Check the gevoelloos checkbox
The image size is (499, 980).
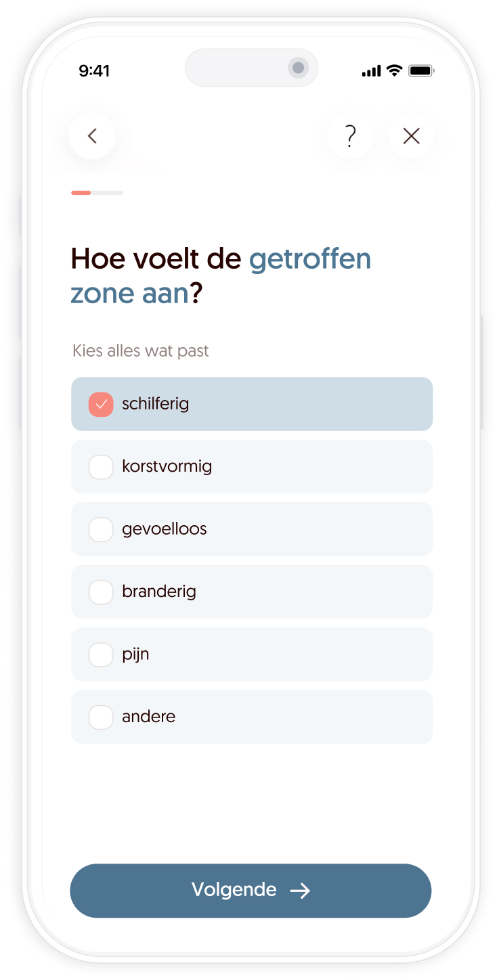101,529
